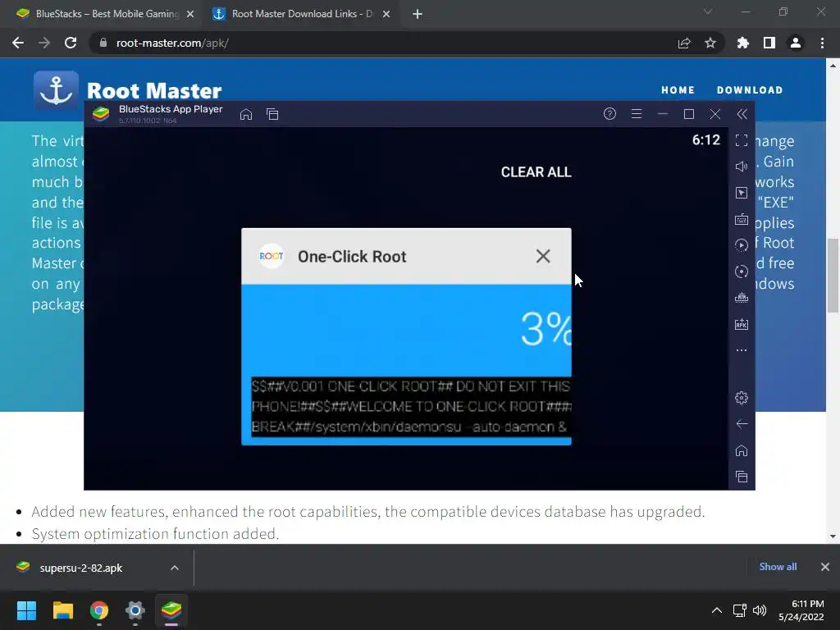Show hidden system tray icons
Screen dimensions: 840x630
(717, 610)
